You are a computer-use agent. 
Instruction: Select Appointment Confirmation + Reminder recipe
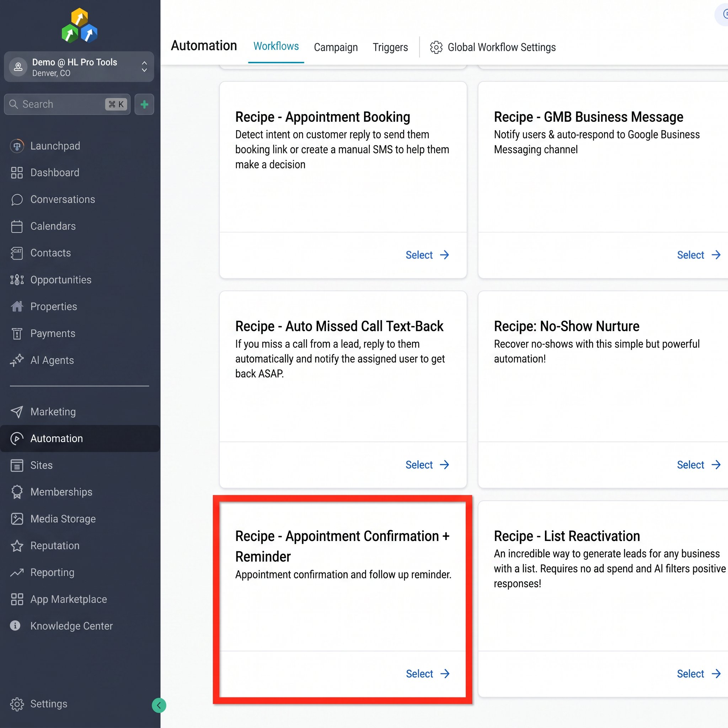[428, 674]
